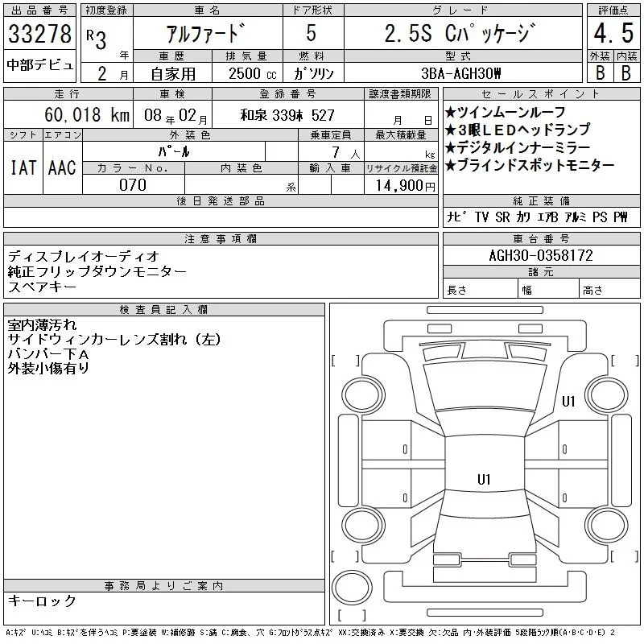Select chassis number AGH30-0358172

541,256
